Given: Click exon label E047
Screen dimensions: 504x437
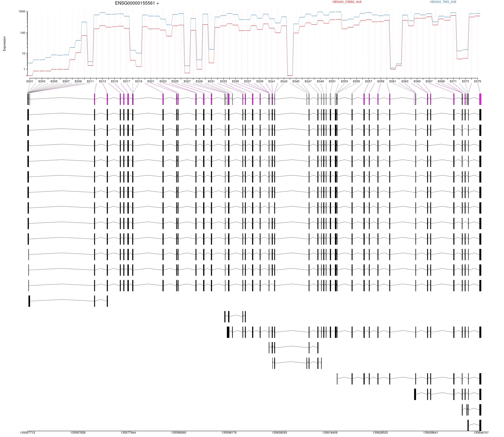Looking at the screenshot, I should [308, 82].
